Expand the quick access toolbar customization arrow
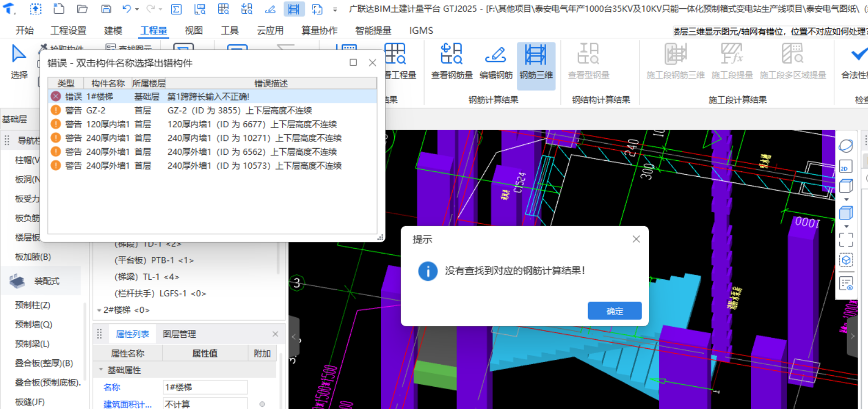 tap(335, 9)
